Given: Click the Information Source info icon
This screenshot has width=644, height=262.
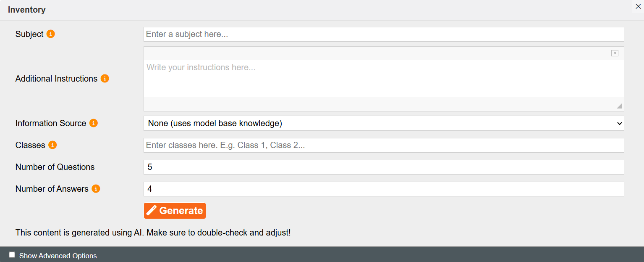Looking at the screenshot, I should [x=94, y=123].
